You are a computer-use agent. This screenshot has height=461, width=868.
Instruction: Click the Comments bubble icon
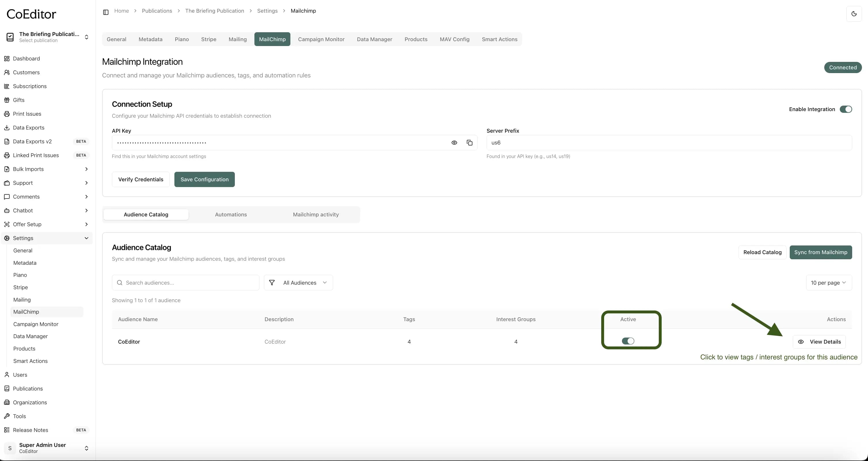coord(7,197)
